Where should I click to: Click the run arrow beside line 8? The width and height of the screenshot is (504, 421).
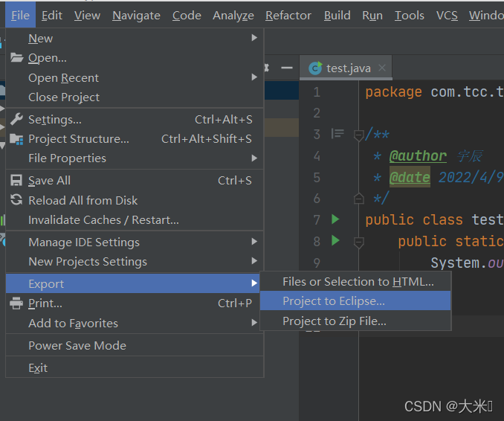click(335, 240)
